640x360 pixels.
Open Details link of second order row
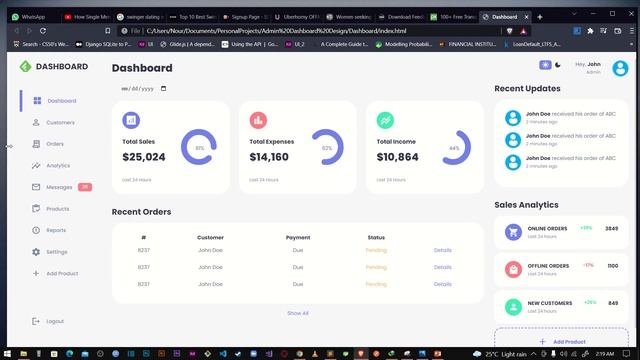(442, 267)
